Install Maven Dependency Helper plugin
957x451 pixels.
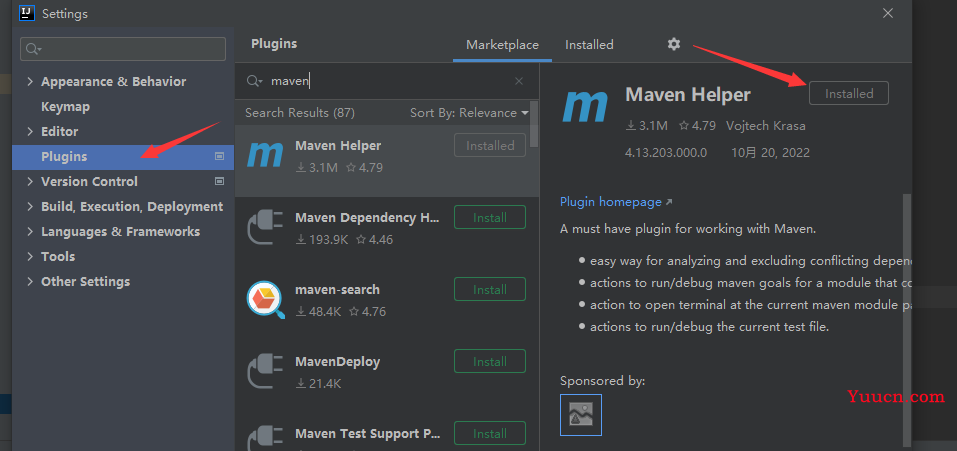tap(489, 217)
